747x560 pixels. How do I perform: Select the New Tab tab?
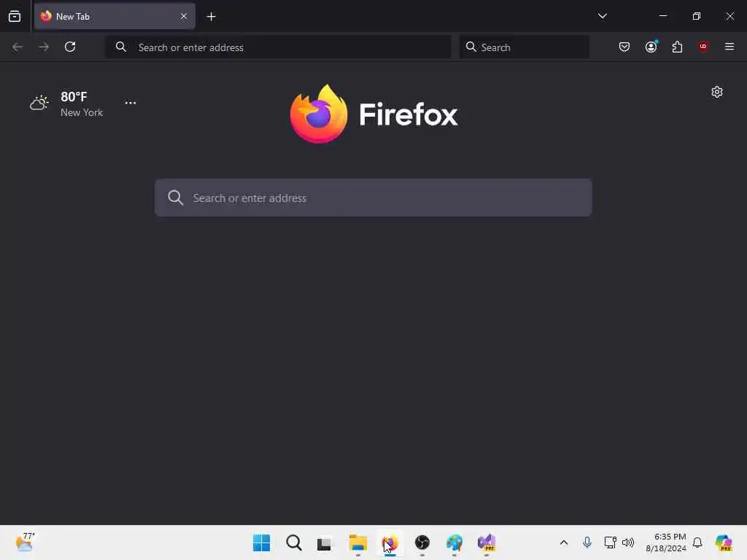point(115,17)
